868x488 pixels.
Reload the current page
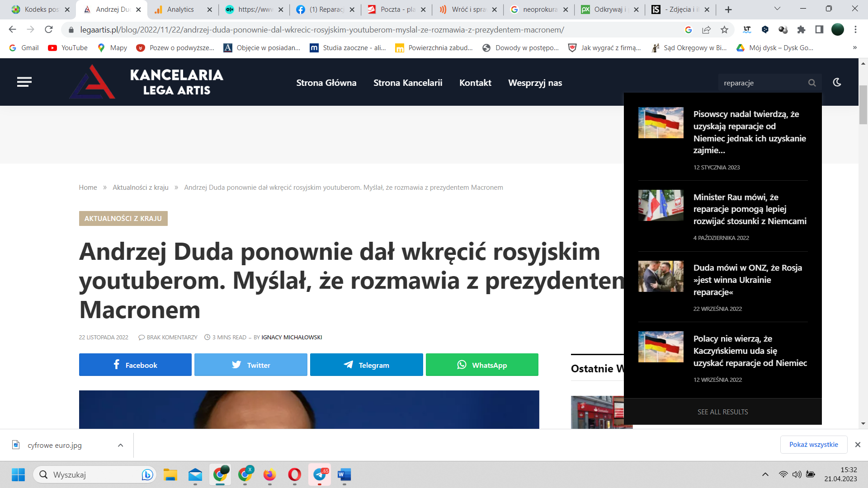(49, 30)
